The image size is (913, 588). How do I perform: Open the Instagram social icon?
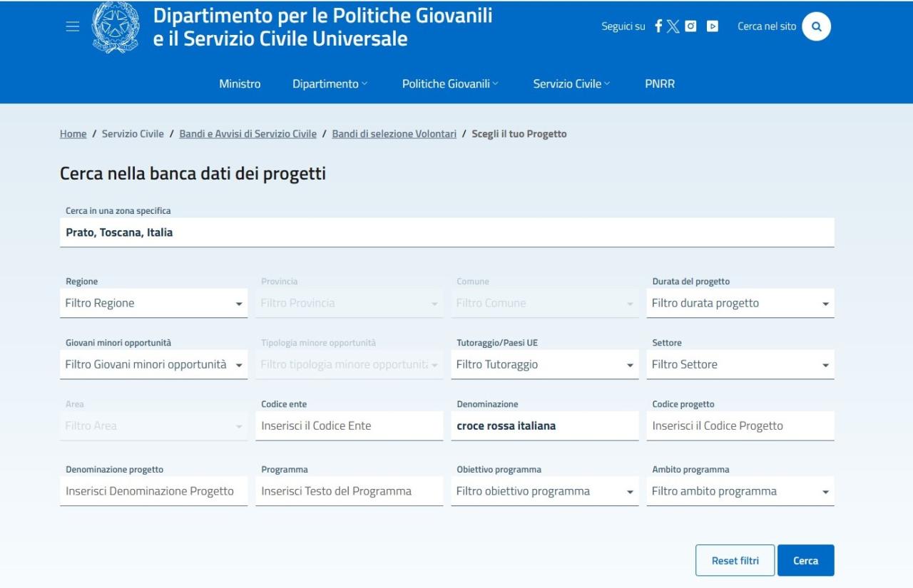point(690,26)
